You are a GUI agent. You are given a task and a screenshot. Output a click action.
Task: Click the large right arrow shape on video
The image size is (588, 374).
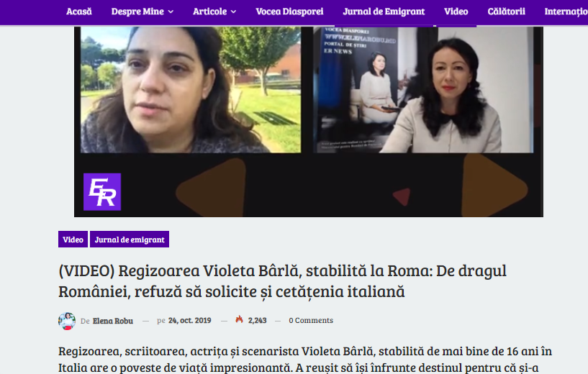tap(494, 186)
